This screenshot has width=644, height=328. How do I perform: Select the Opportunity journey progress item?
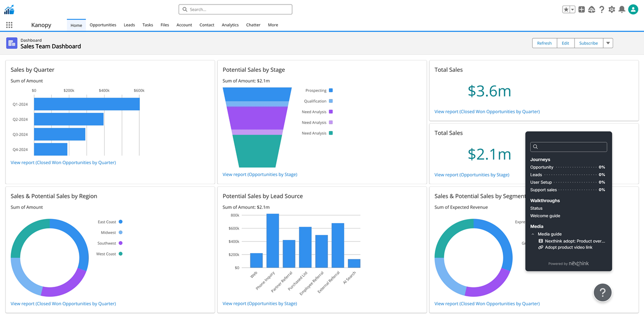click(542, 167)
